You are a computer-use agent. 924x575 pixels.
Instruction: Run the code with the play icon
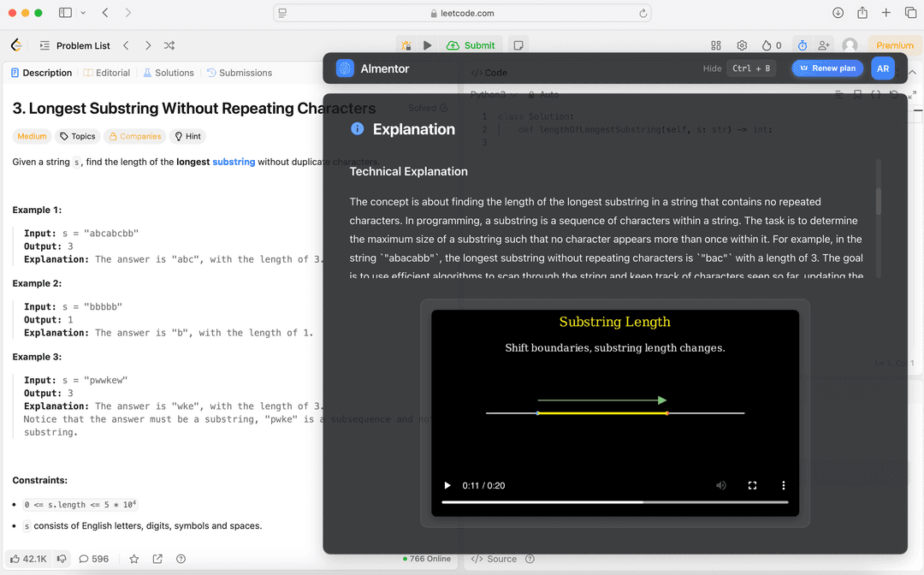point(428,44)
